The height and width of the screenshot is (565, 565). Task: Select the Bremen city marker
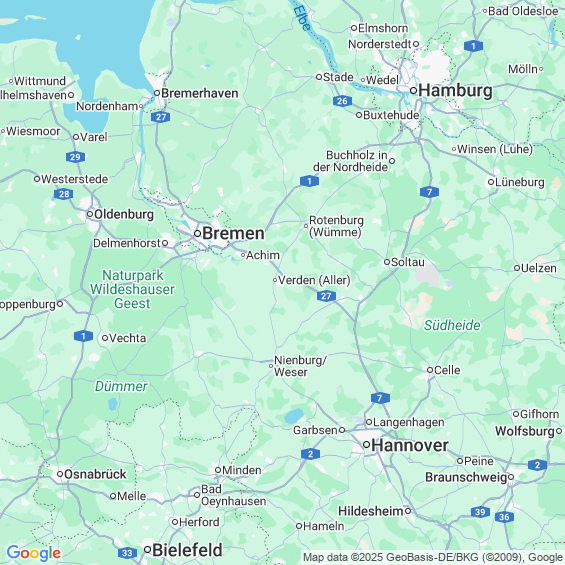pos(197,233)
